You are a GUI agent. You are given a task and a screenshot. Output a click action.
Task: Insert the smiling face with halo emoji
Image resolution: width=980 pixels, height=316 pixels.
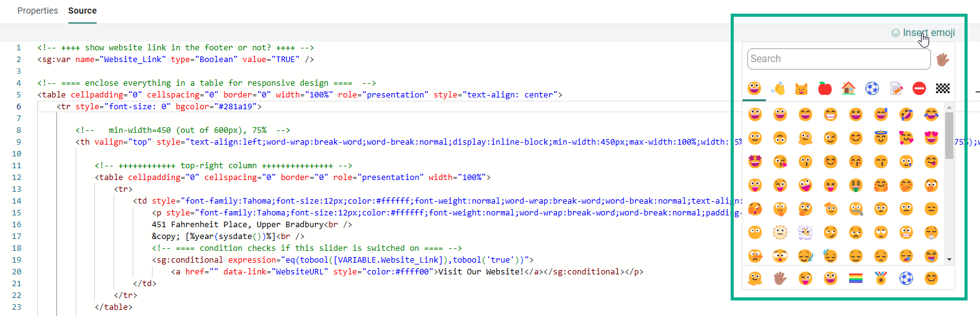coord(881,138)
